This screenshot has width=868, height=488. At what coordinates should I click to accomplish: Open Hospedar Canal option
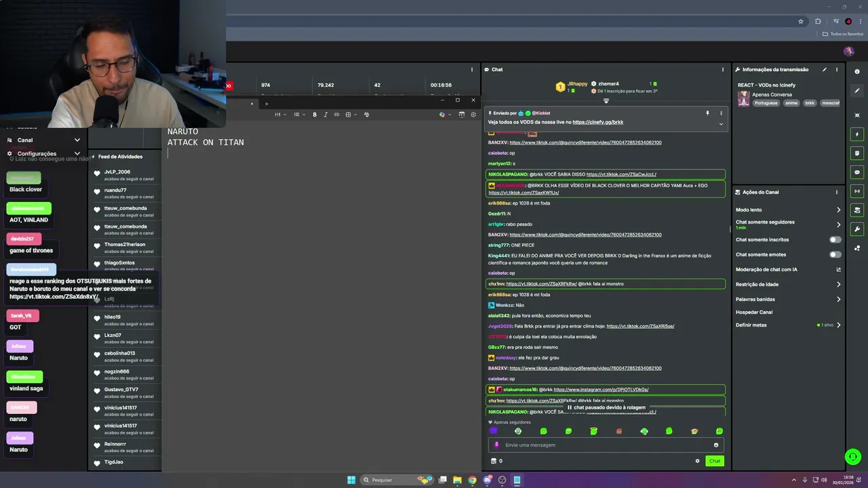pyautogui.click(x=754, y=312)
